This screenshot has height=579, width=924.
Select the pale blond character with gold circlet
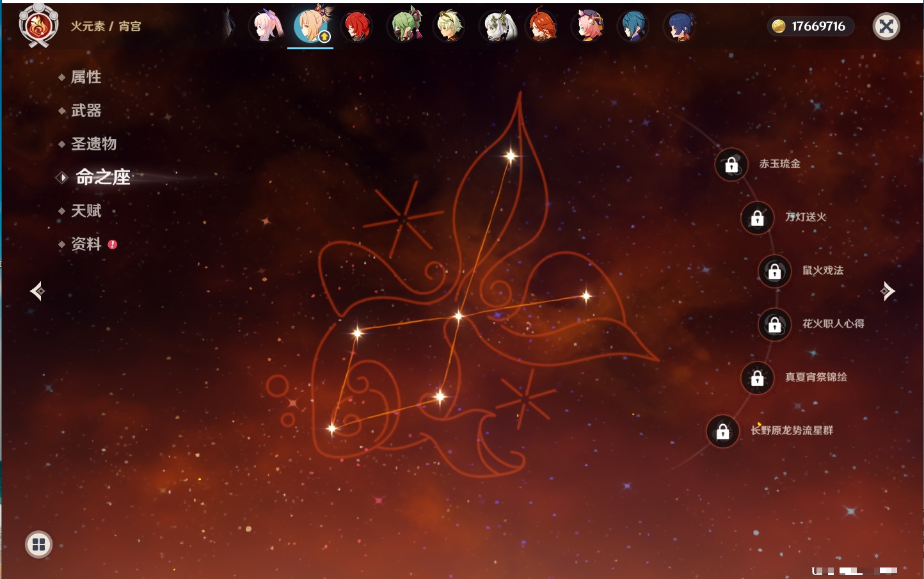click(450, 26)
